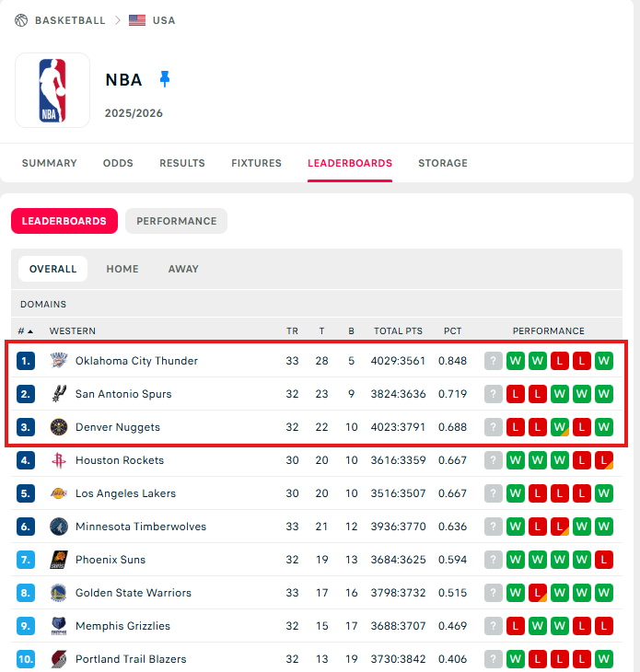The height and width of the screenshot is (672, 640).
Task: Switch to the Storage tab
Action: 443,163
